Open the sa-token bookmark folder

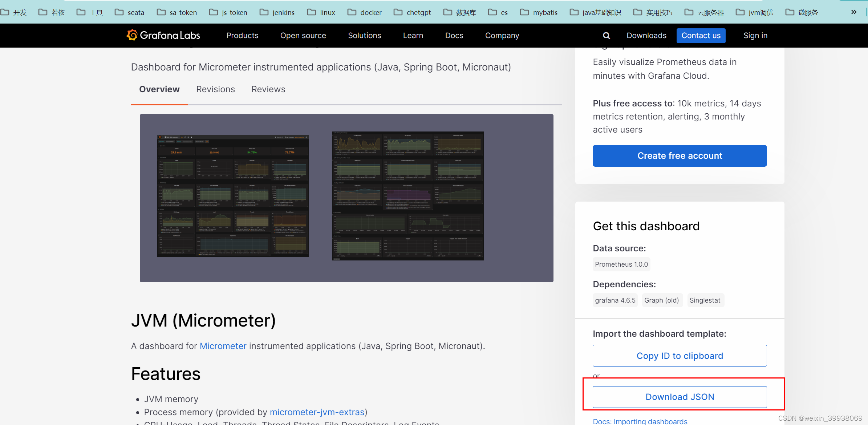(x=177, y=12)
